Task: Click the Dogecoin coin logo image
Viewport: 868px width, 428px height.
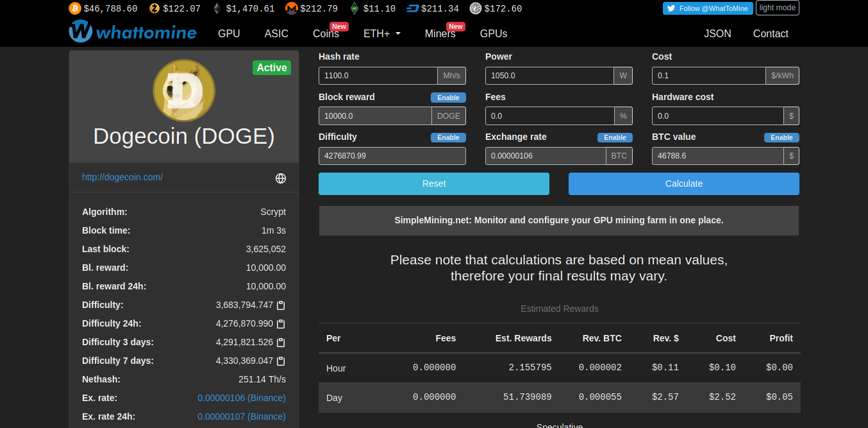Action: pyautogui.click(x=184, y=90)
